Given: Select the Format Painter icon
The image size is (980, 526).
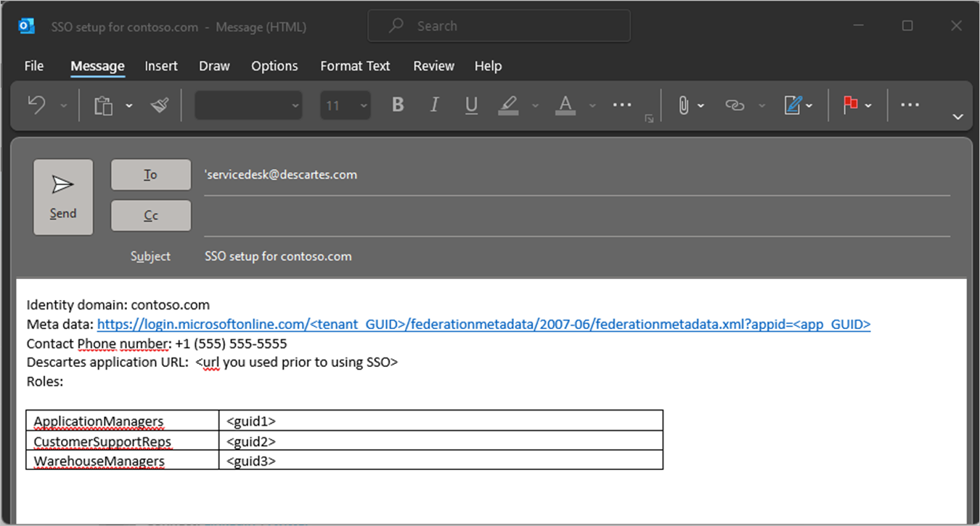Looking at the screenshot, I should pyautogui.click(x=159, y=105).
